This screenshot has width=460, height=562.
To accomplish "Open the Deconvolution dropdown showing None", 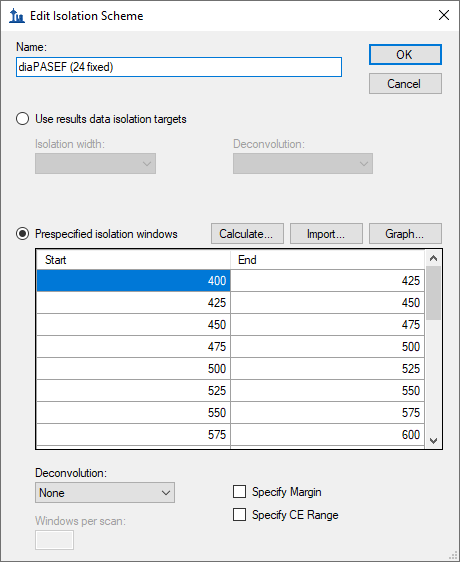I will pos(105,492).
